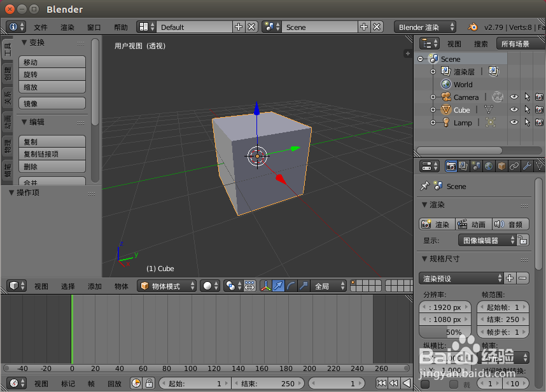
Task: Open the Blender 渲染 engine dropdown
Action: pos(425,27)
